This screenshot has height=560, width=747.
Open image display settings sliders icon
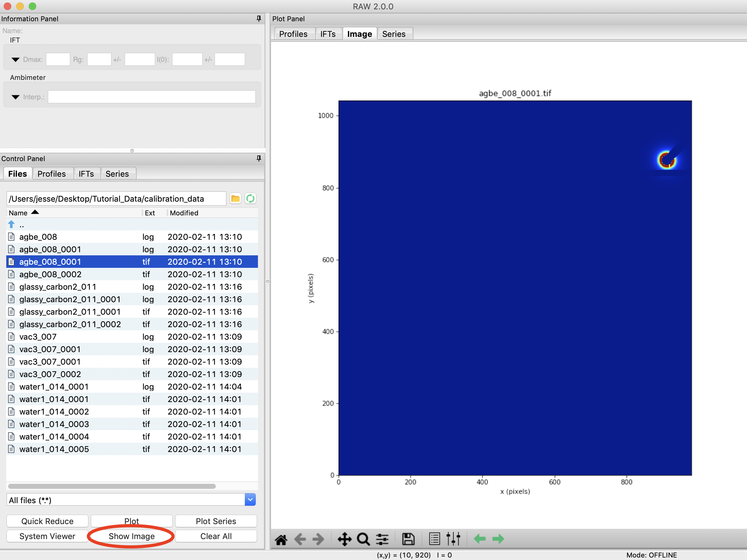pos(453,539)
